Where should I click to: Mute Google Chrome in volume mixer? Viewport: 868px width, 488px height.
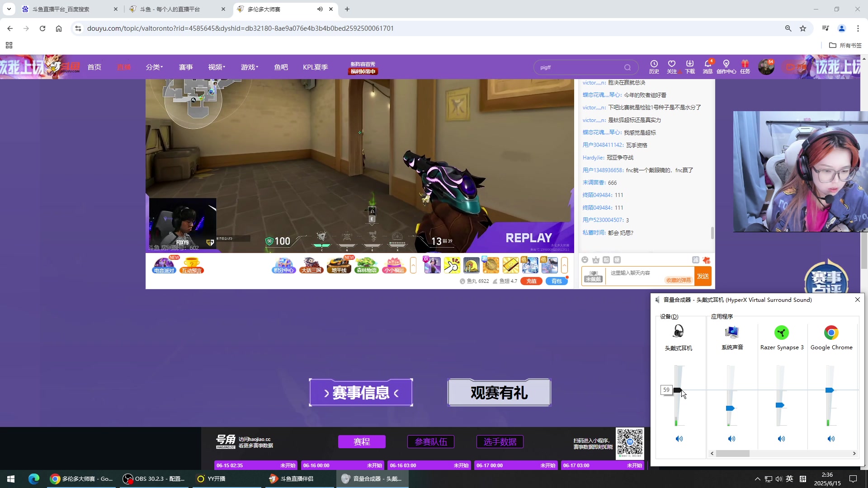831,439
